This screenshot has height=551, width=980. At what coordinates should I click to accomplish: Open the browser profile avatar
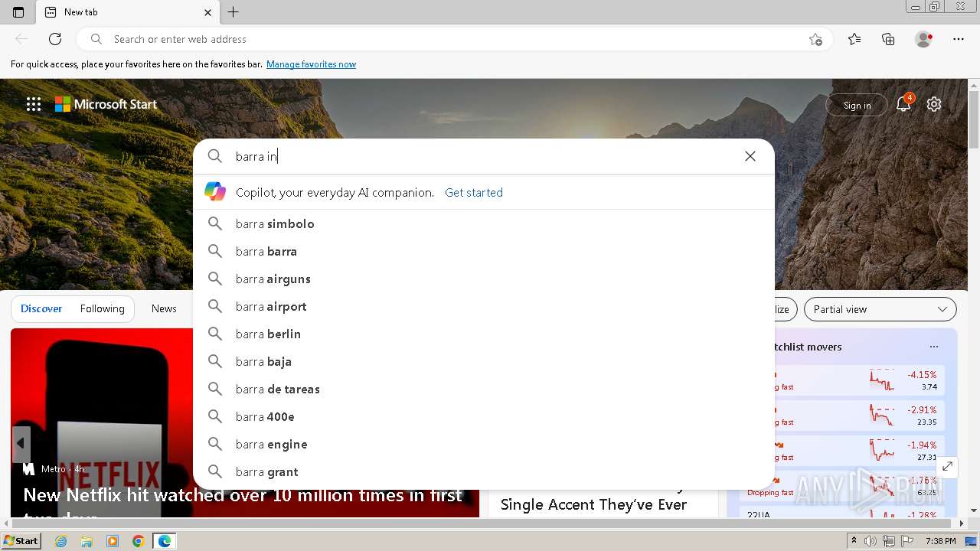(924, 39)
